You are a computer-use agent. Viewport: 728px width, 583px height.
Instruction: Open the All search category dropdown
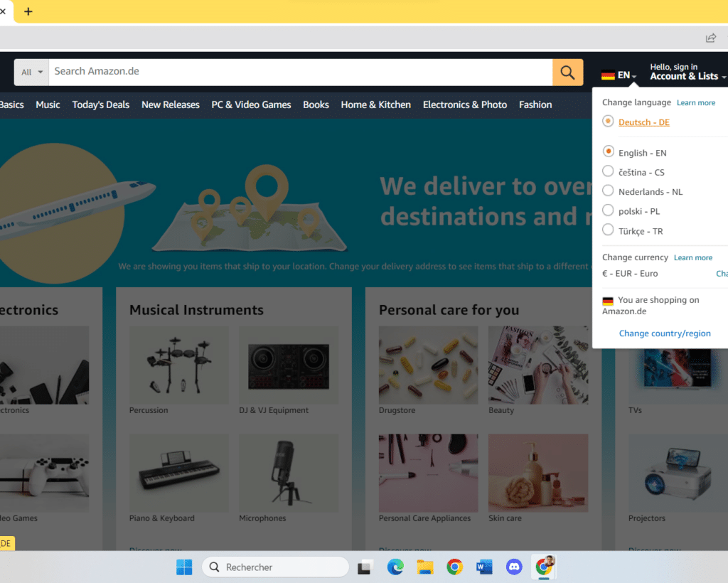click(32, 72)
